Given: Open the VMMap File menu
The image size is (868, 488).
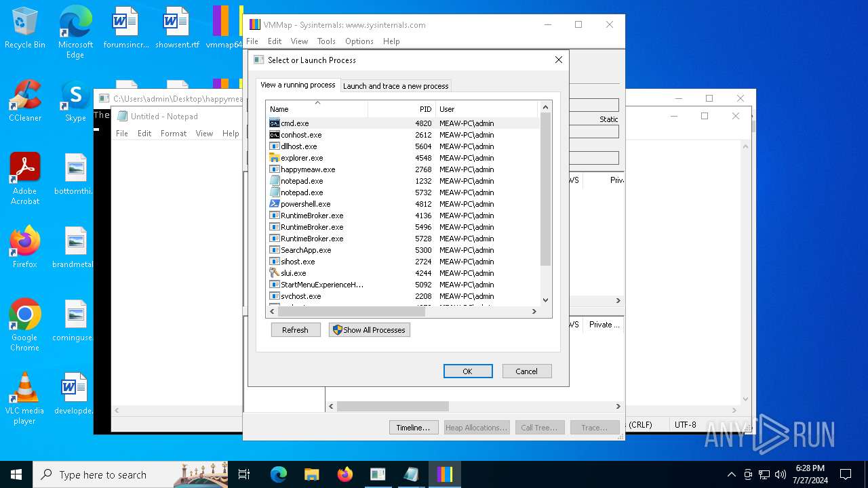Looking at the screenshot, I should click(x=252, y=41).
